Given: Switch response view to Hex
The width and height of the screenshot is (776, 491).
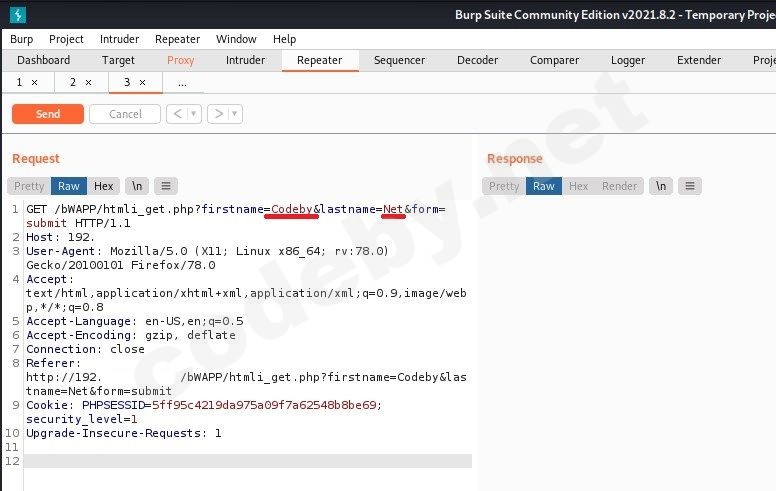Looking at the screenshot, I should coord(578,186).
